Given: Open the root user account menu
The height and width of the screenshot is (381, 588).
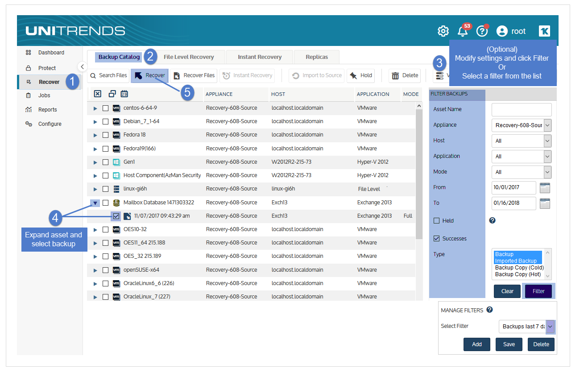Looking at the screenshot, I should point(511,31).
